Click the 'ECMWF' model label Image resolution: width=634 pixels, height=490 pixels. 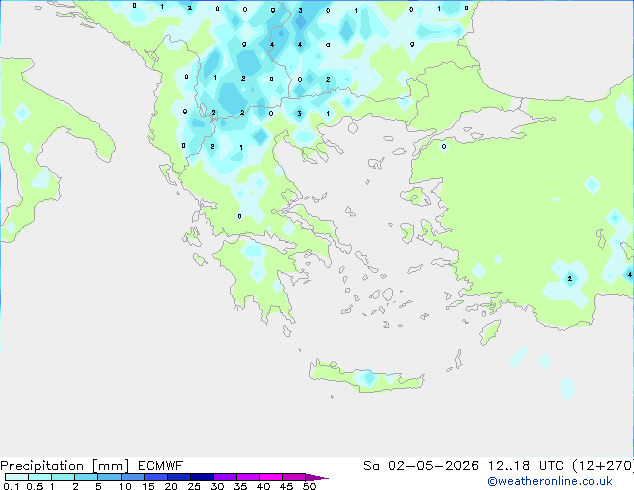pyautogui.click(x=161, y=466)
